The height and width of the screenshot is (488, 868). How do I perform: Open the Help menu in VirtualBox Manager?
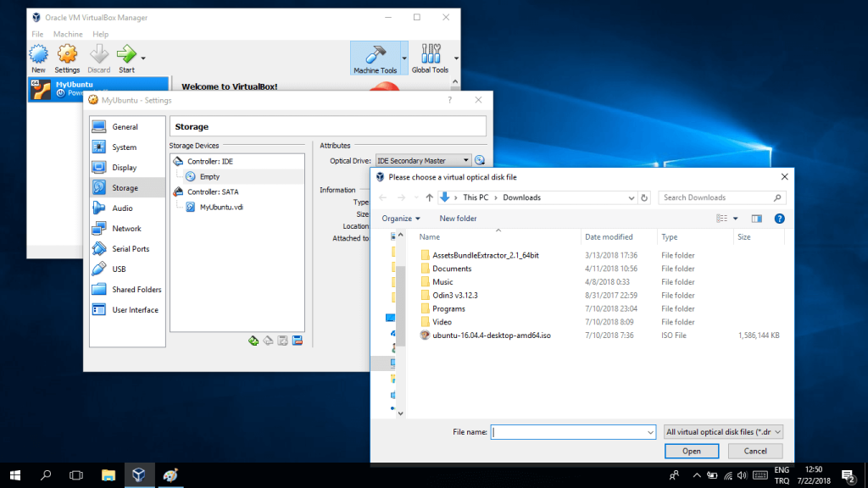tap(100, 34)
